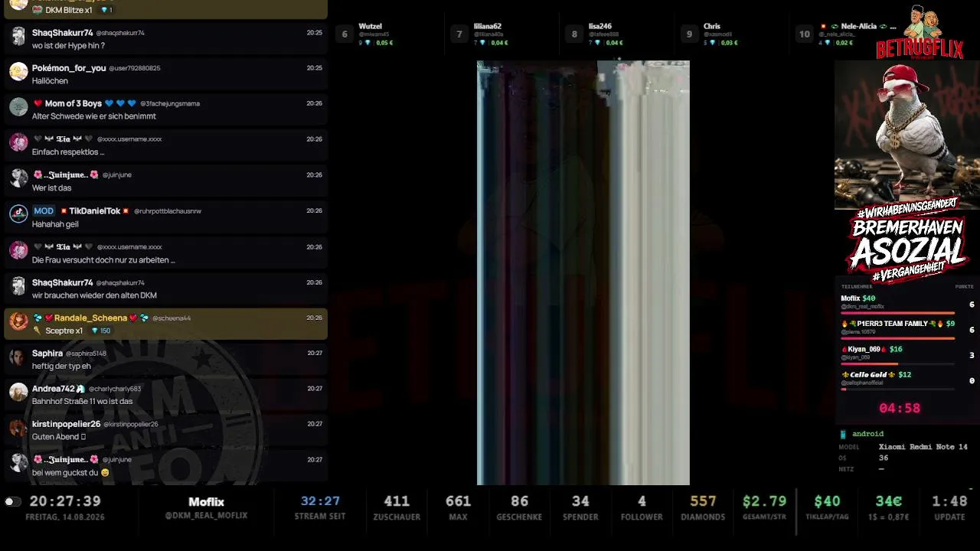This screenshot has width=980, height=551.
Task: Select the message 'heftig der typ eh'
Action: [61, 366]
